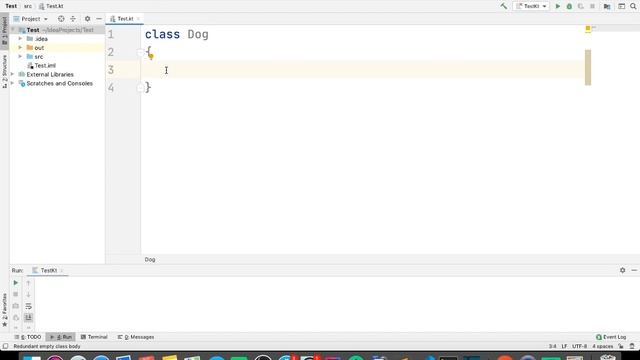
Task: Open the Project Structure icon in the top toolbar
Action: pos(607,6)
